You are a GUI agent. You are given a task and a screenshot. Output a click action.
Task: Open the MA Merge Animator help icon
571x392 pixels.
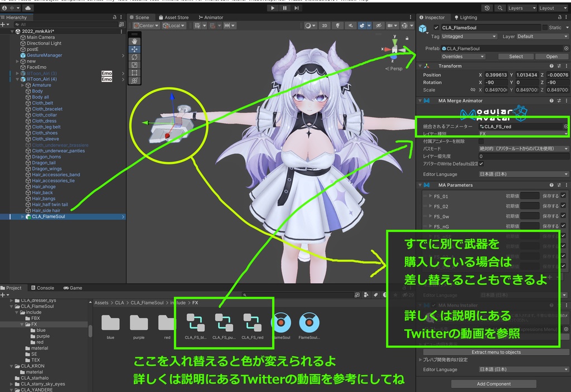[551, 100]
